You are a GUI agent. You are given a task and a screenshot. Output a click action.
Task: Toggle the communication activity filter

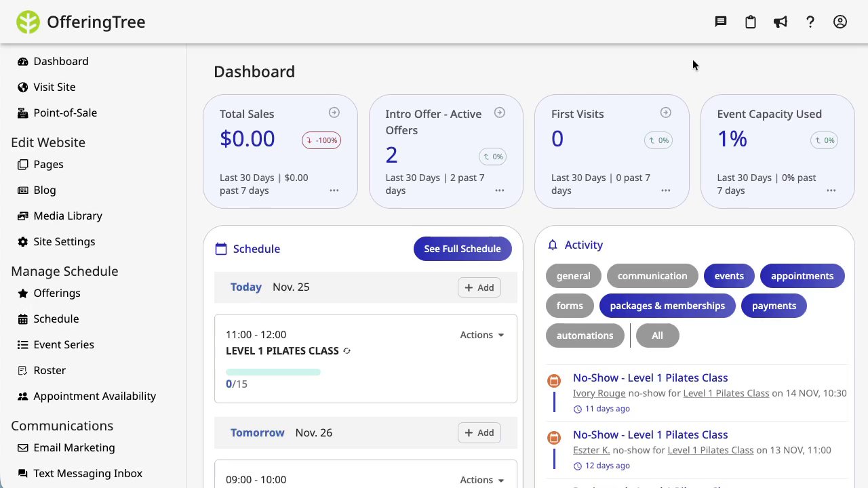pos(652,276)
